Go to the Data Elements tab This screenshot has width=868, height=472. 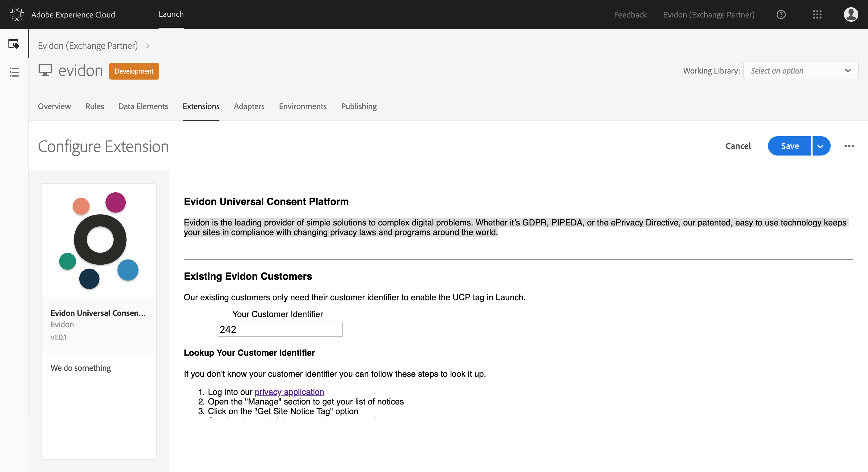(143, 106)
